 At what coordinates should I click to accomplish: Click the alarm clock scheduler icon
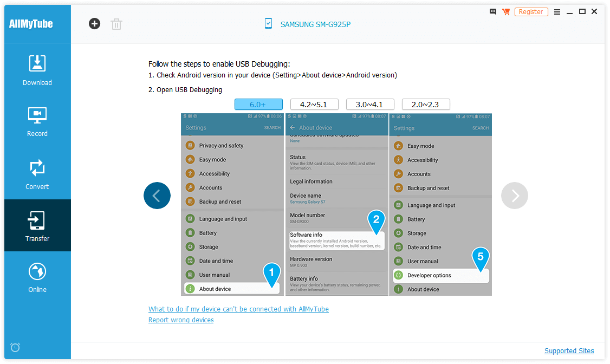pyautogui.click(x=15, y=347)
